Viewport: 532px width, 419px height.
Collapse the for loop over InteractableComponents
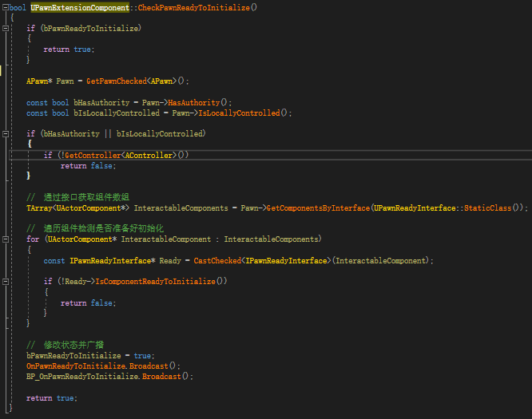[6, 239]
